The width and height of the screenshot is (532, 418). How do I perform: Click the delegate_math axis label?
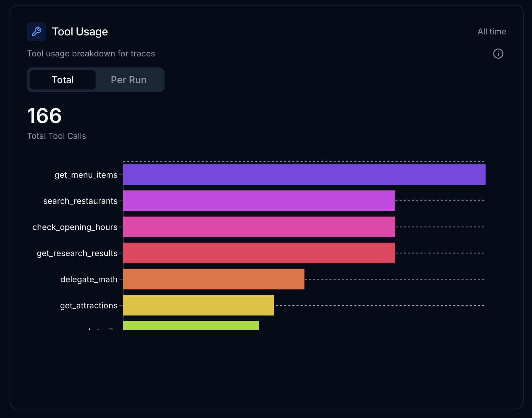(x=89, y=279)
